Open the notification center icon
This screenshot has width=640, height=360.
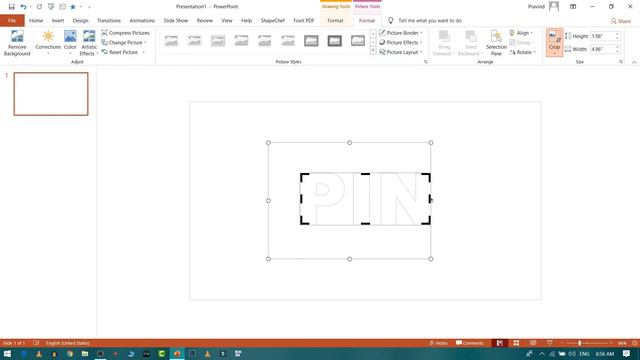pyautogui.click(x=627, y=353)
